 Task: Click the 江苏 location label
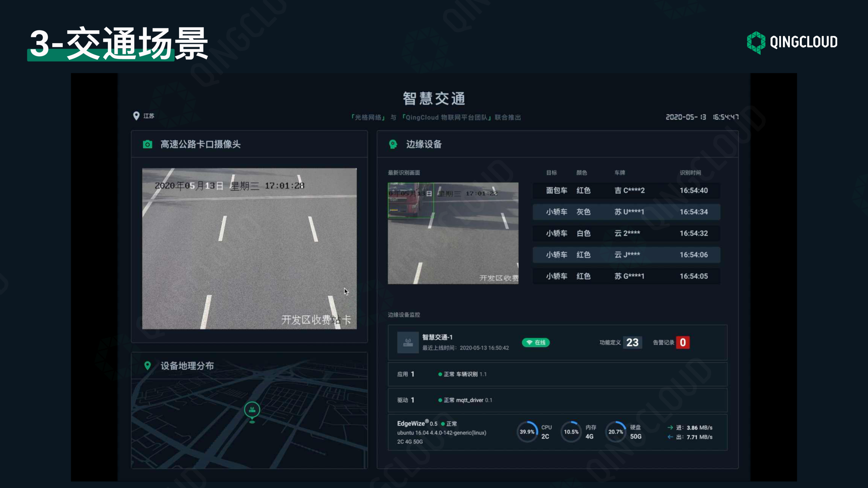pos(149,116)
